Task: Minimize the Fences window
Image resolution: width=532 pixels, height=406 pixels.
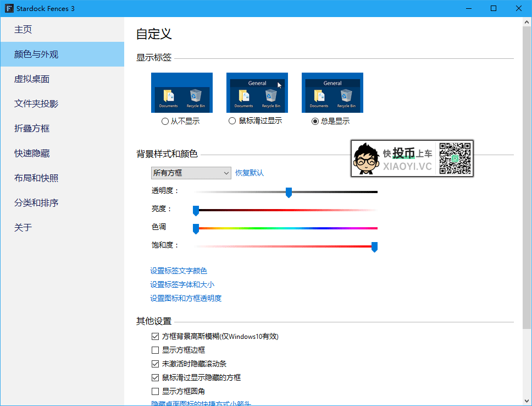Action: tap(469, 8)
